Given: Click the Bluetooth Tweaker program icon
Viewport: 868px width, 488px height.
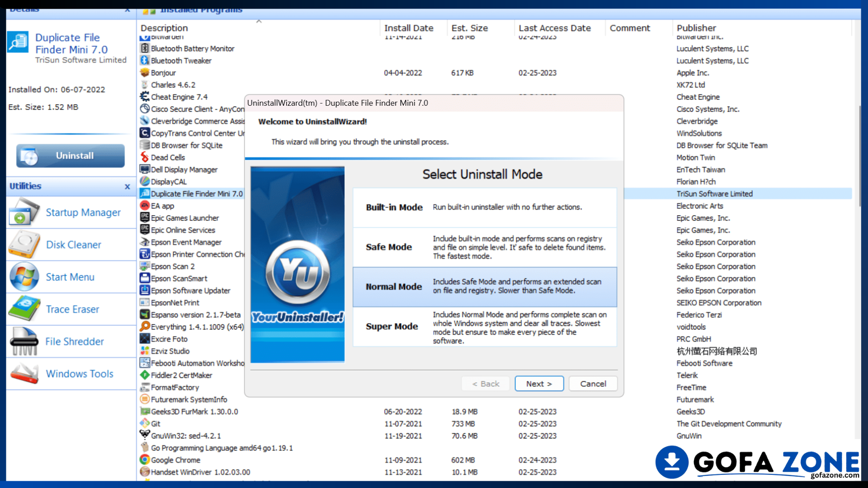Looking at the screenshot, I should [145, 61].
